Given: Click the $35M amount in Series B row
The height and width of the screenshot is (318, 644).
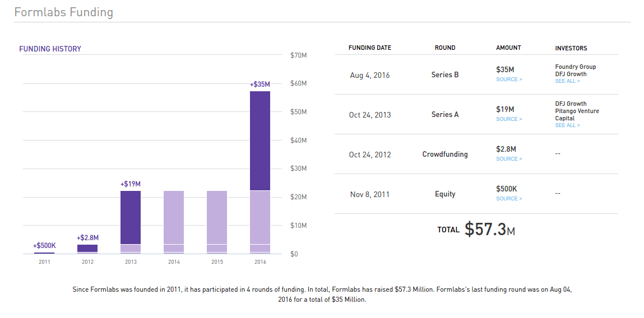Looking at the screenshot, I should 505,70.
